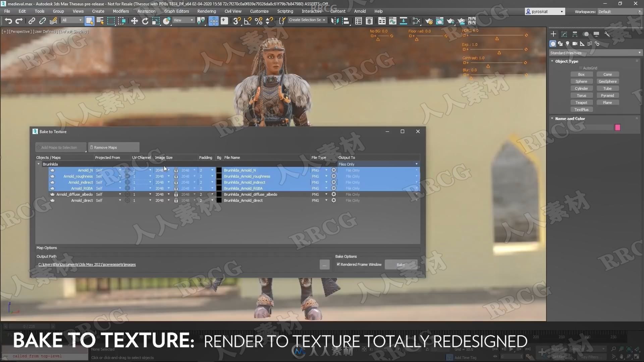Open File Type dropdown for Arnold_indirect
This screenshot has height=362, width=644.
[326, 182]
